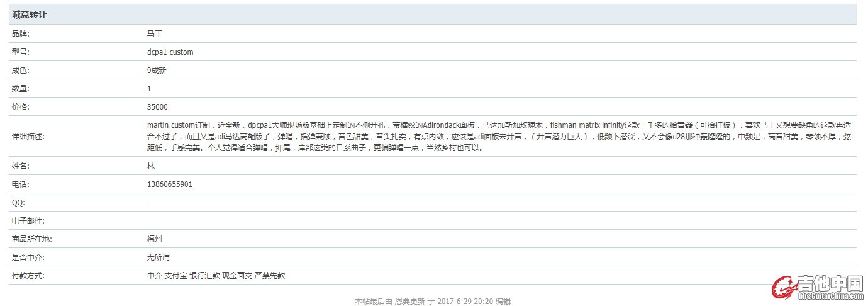
Task: Click the brand value 马丁
Action: (x=155, y=34)
